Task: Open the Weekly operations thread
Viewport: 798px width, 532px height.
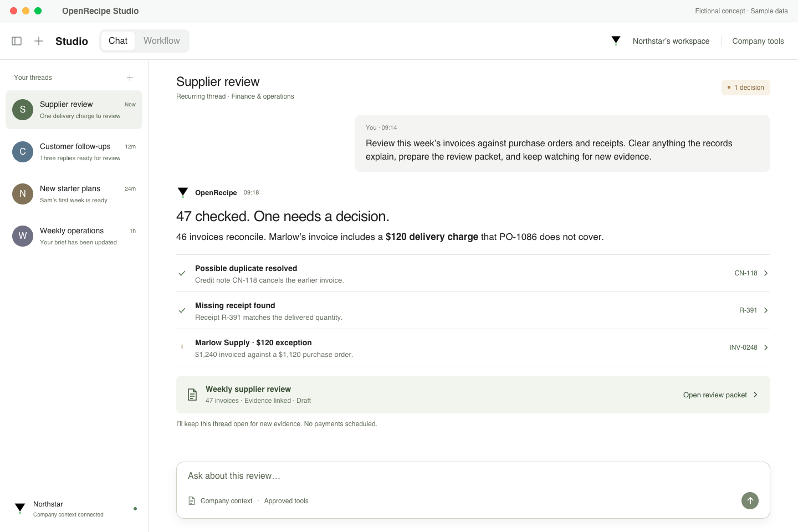Action: (74, 236)
